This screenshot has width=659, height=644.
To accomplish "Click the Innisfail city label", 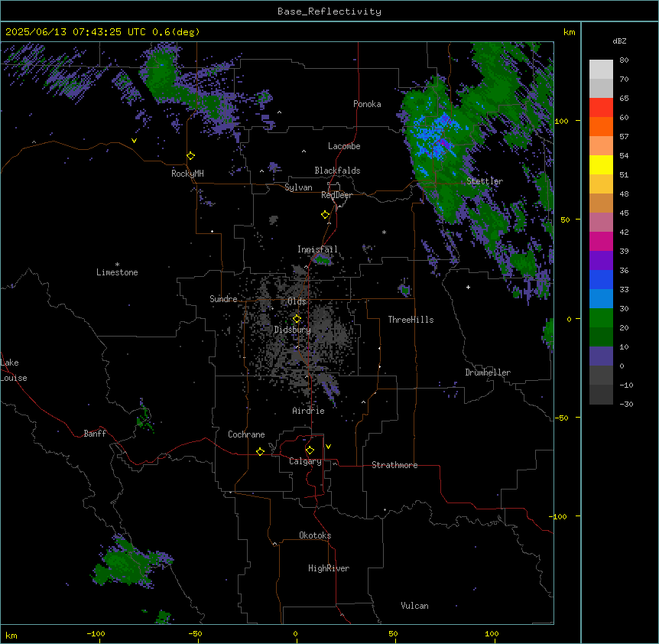I will 317,249.
